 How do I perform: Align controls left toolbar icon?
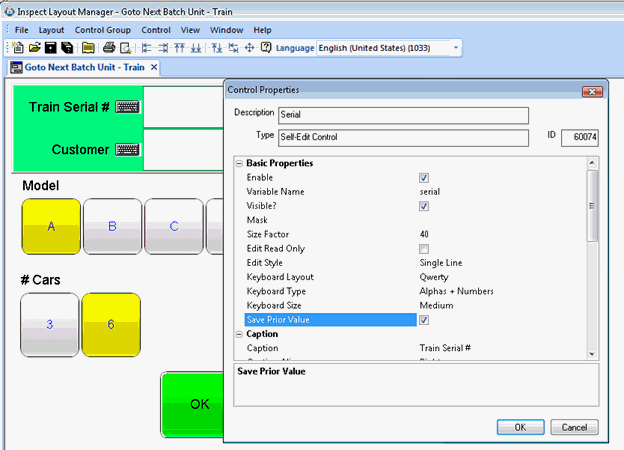pos(147,48)
